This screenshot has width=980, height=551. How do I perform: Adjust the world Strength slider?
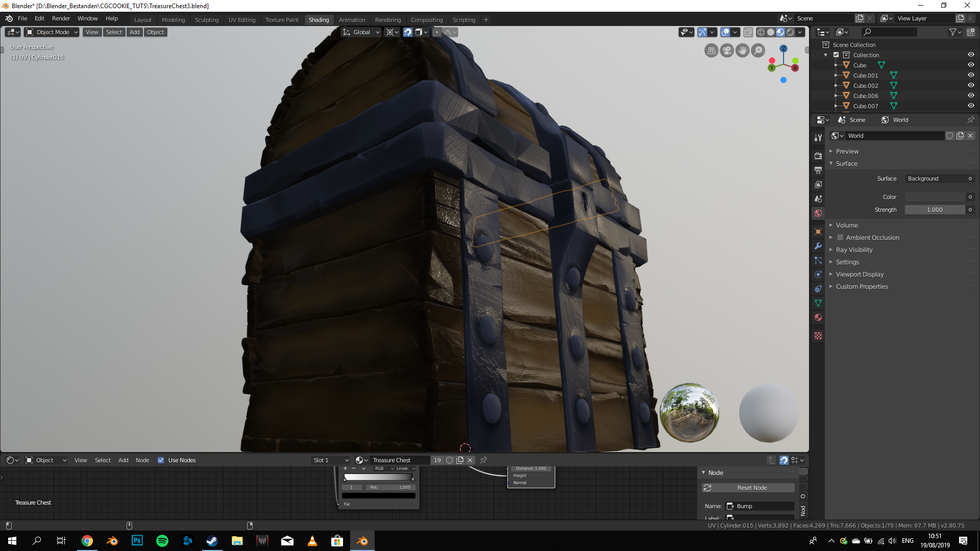coord(934,210)
